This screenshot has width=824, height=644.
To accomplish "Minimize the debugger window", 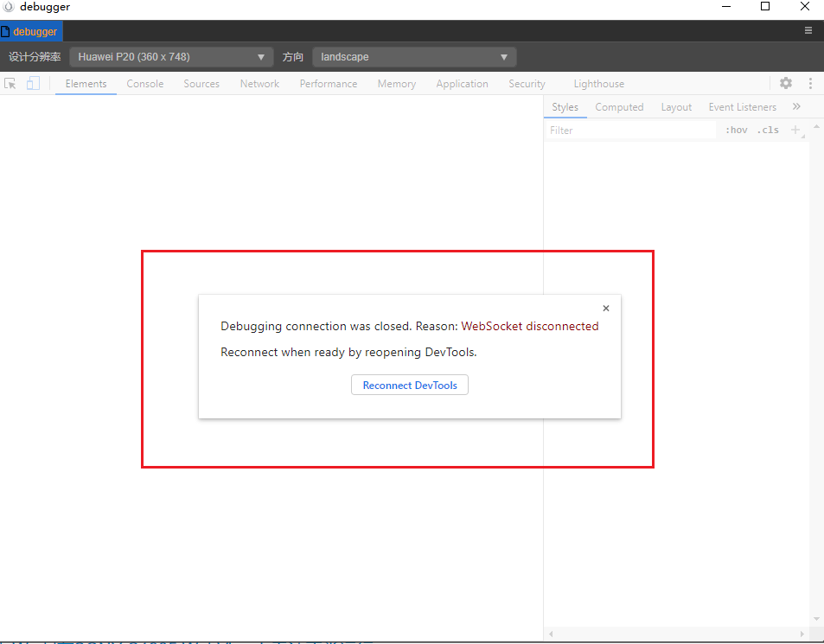I will point(726,7).
